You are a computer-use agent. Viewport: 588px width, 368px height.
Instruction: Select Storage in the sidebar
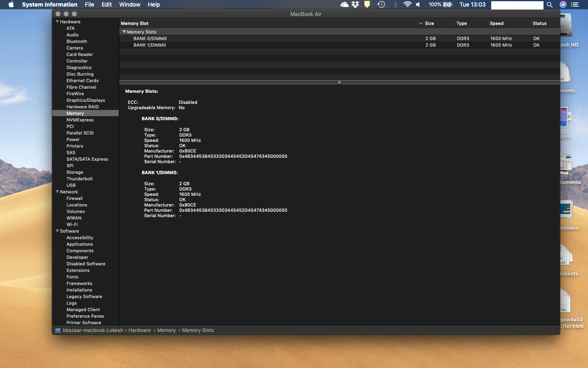click(x=75, y=172)
